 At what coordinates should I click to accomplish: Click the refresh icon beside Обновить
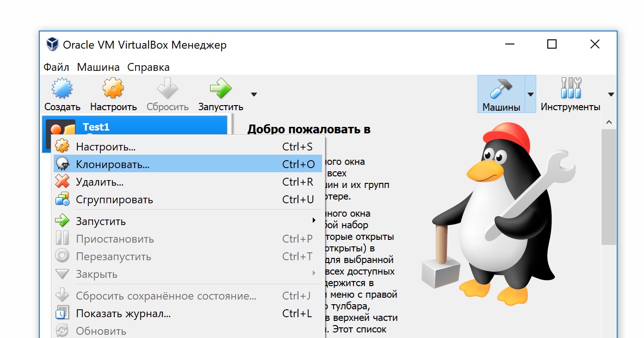pyautogui.click(x=62, y=331)
